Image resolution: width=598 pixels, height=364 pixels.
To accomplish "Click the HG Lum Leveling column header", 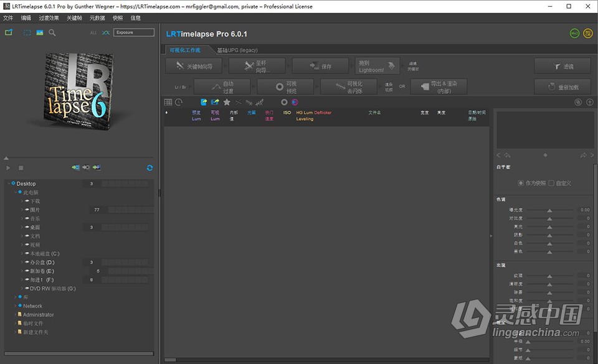I will click(305, 116).
